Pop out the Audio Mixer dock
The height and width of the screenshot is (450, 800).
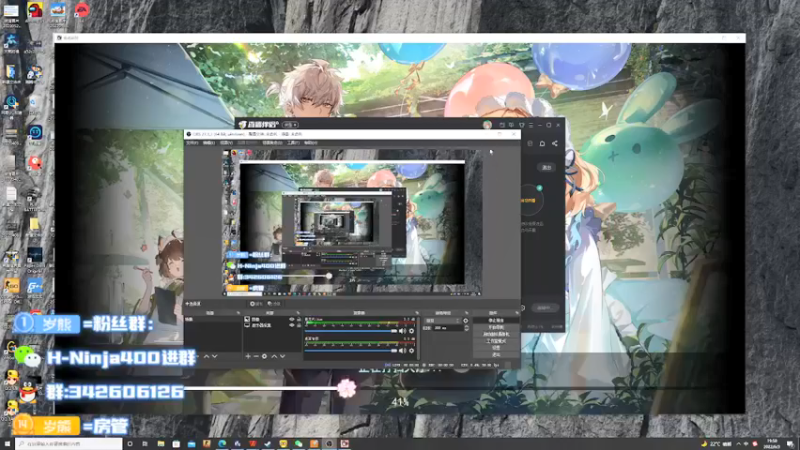point(417,313)
